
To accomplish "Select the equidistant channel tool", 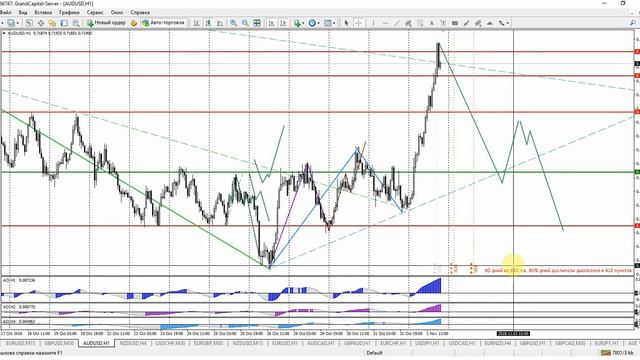I will tap(408, 23).
